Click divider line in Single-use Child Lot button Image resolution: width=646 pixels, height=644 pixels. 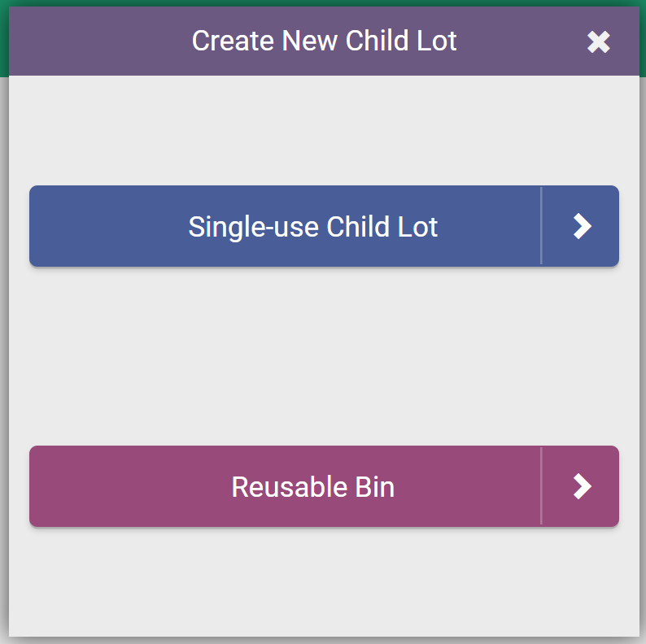pos(541,226)
